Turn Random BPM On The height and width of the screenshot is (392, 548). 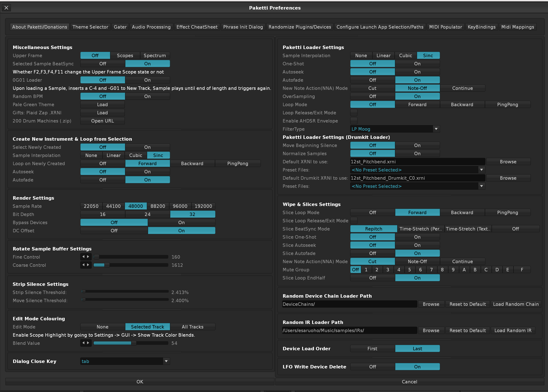click(147, 96)
